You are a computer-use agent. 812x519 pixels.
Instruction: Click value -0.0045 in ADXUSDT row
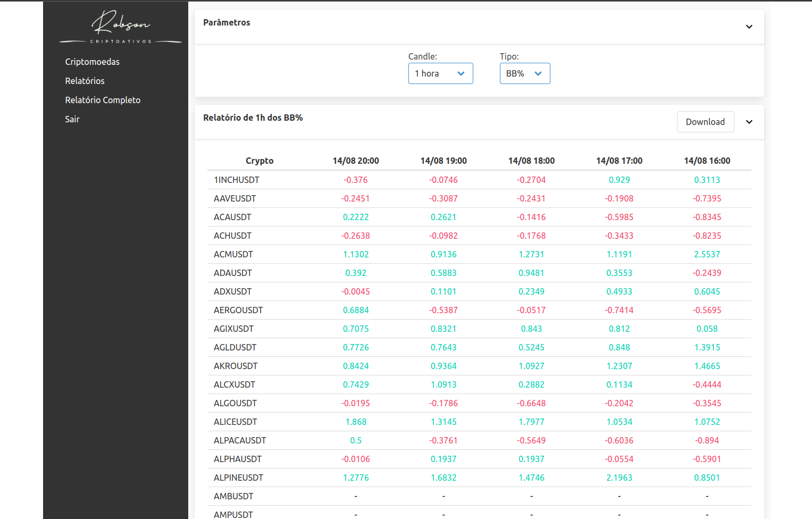(356, 291)
